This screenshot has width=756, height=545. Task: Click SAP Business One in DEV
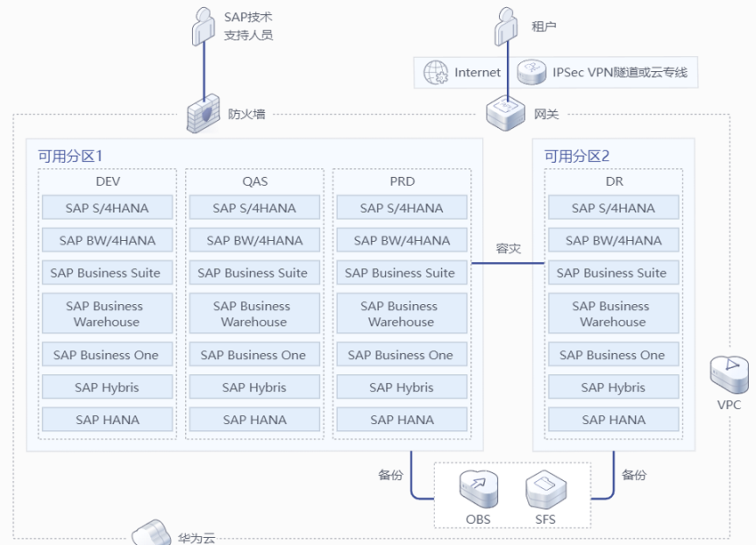(x=107, y=355)
